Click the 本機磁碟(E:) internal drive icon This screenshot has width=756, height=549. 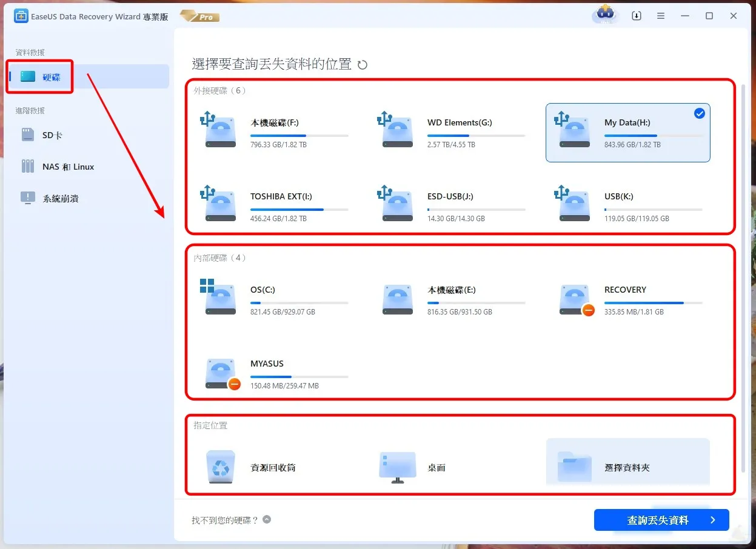[x=398, y=299]
